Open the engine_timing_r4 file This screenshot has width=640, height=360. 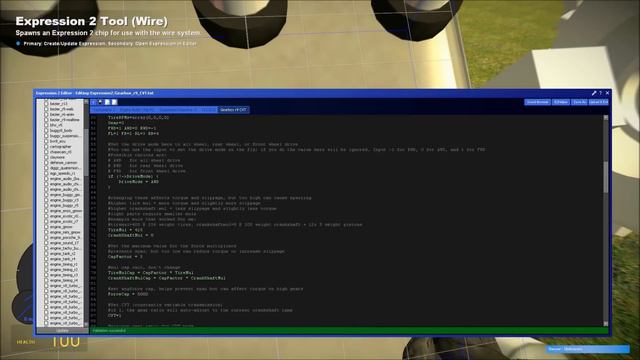click(64, 280)
